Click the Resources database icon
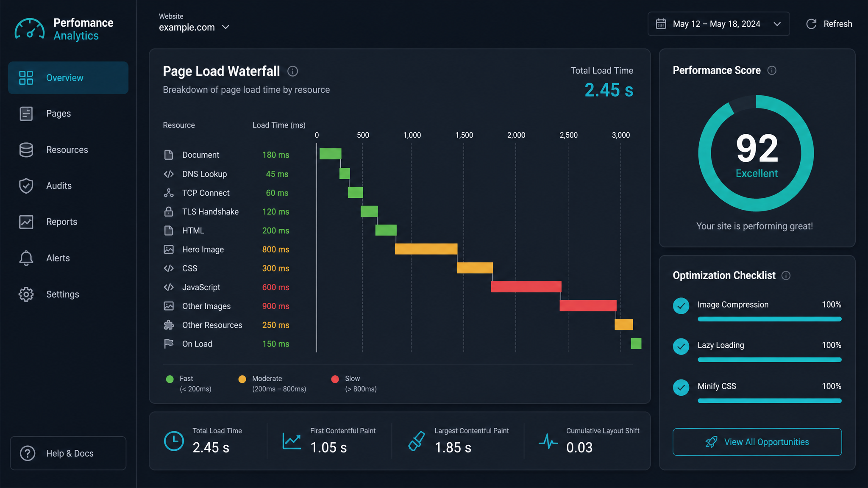Viewport: 868px width, 488px height. [x=26, y=150]
